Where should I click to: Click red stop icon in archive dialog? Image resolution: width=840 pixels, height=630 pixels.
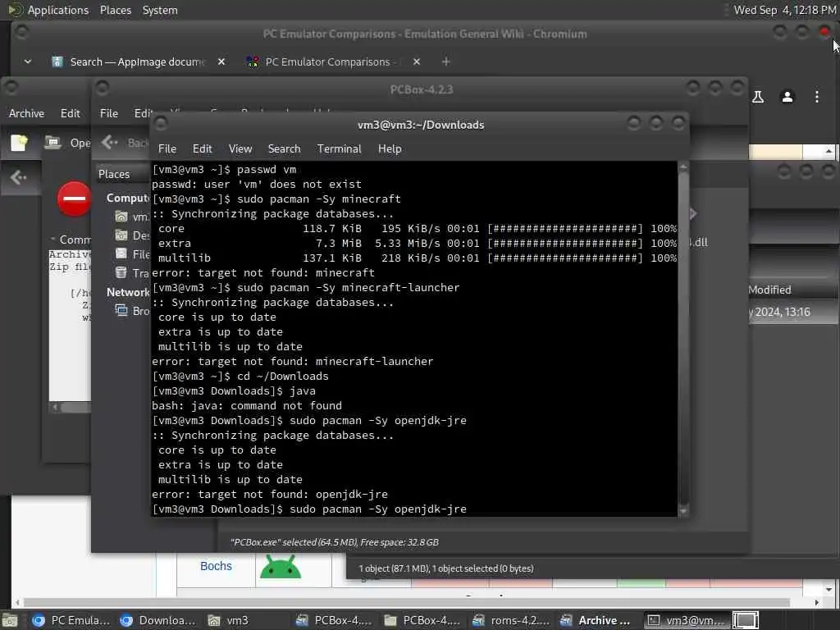[74, 199]
